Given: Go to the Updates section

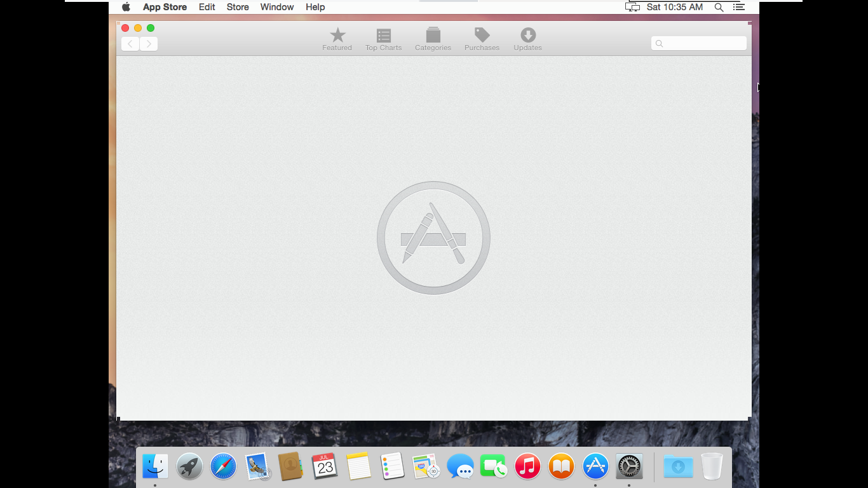Looking at the screenshot, I should pyautogui.click(x=527, y=39).
